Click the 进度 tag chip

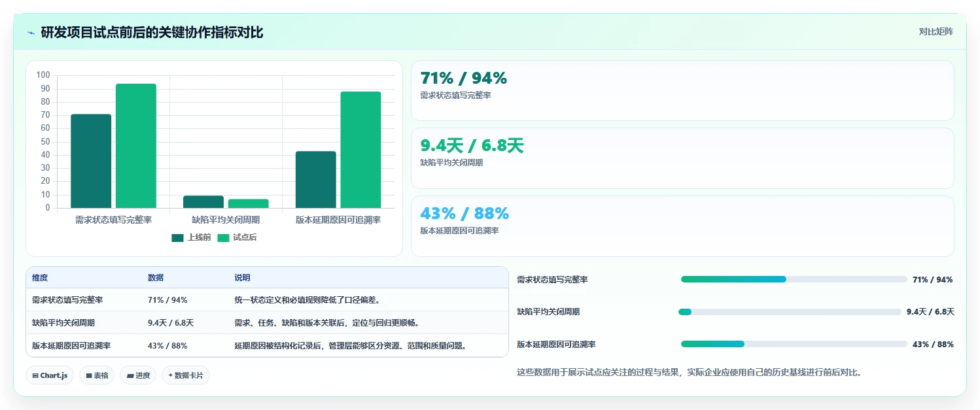pyautogui.click(x=138, y=375)
